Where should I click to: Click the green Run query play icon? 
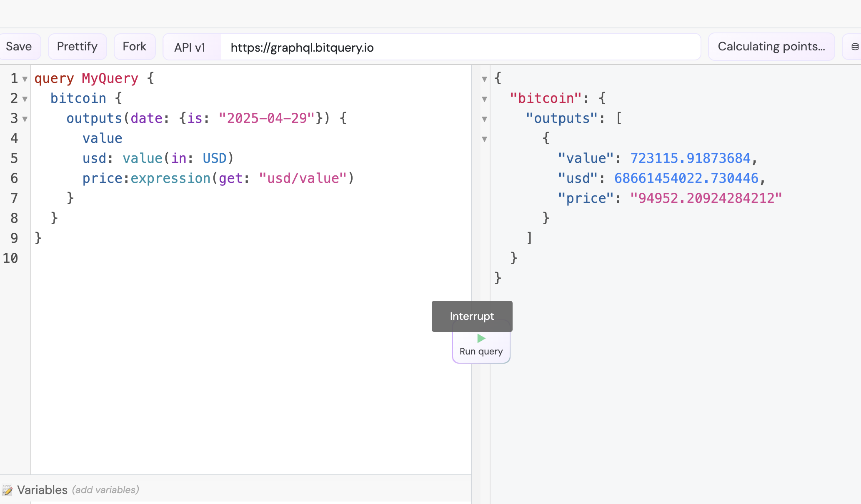tap(481, 338)
